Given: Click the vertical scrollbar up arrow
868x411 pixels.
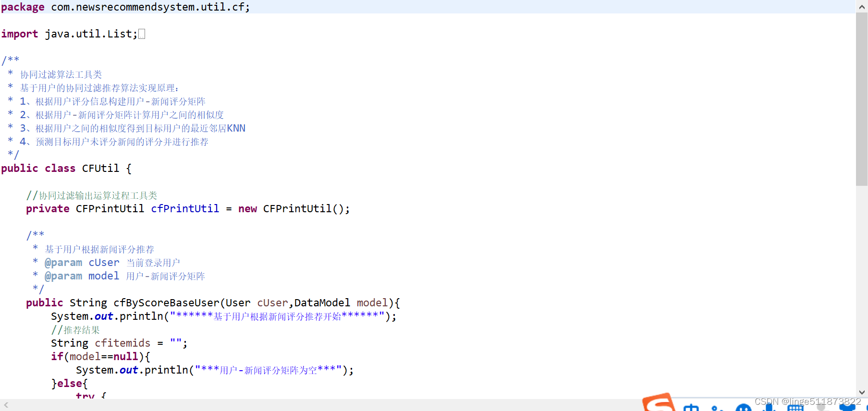Looking at the screenshot, I should point(862,7).
